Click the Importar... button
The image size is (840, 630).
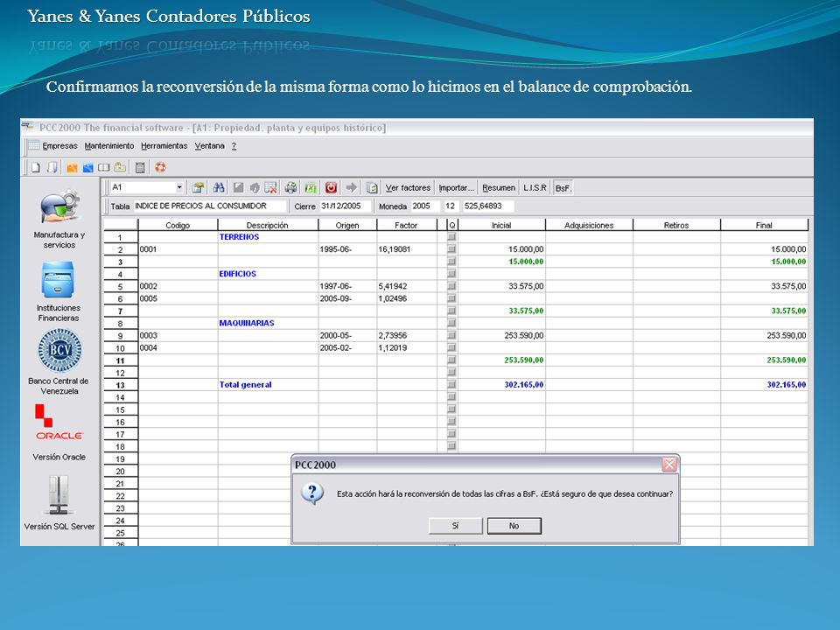pos(457,188)
